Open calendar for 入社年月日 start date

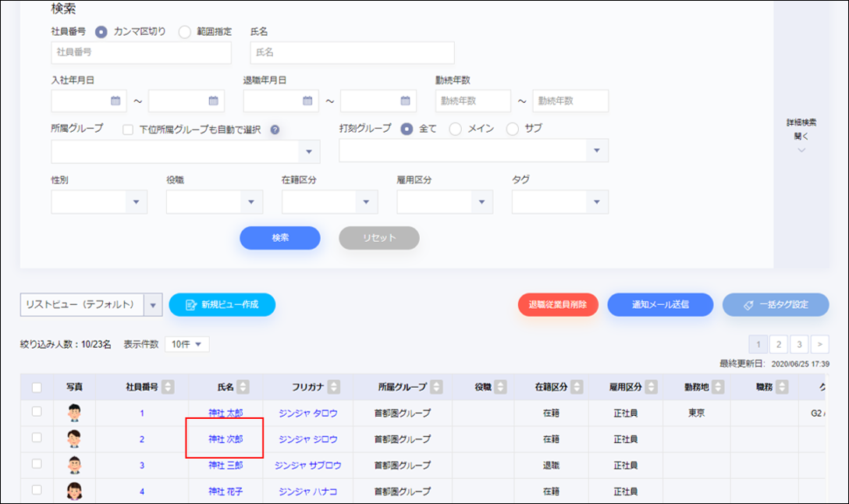pyautogui.click(x=115, y=101)
